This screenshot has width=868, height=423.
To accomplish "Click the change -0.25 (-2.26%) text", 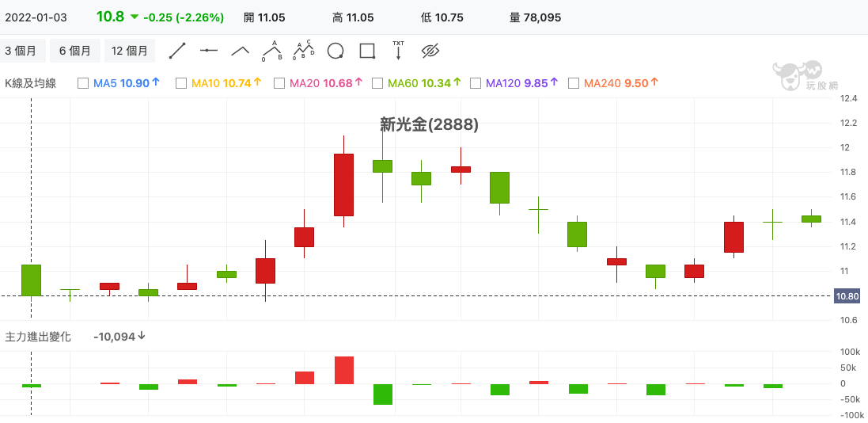I will 184,17.
